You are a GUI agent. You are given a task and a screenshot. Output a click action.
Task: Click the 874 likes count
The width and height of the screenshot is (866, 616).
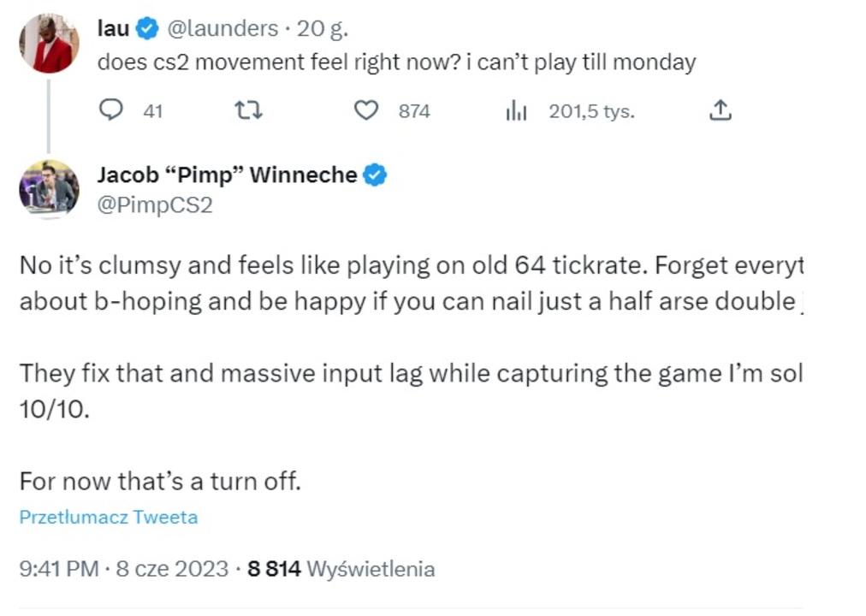(414, 111)
